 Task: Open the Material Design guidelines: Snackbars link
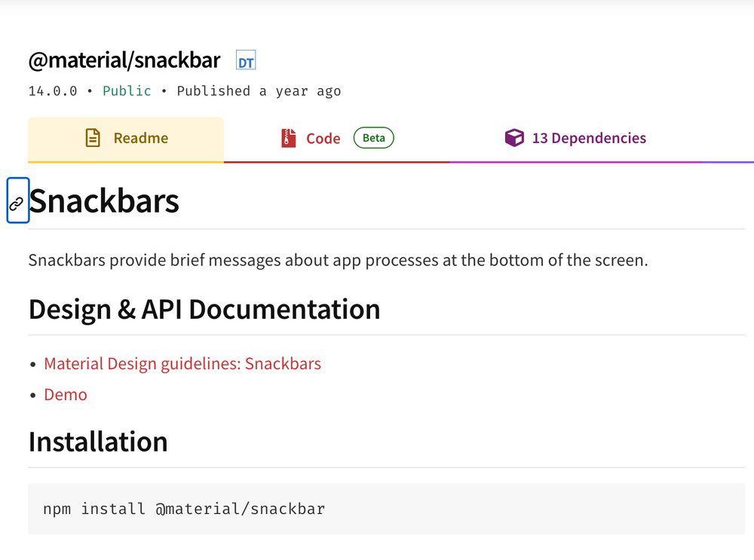(182, 363)
